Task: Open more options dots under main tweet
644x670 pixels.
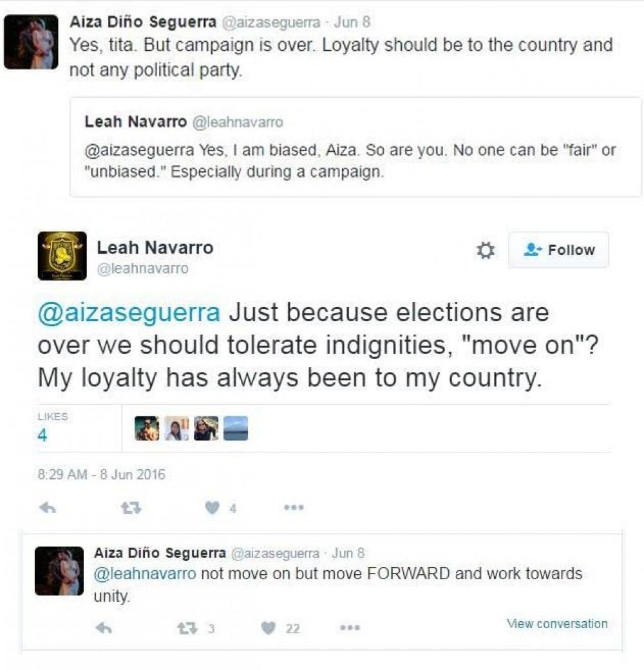Action: (293, 508)
